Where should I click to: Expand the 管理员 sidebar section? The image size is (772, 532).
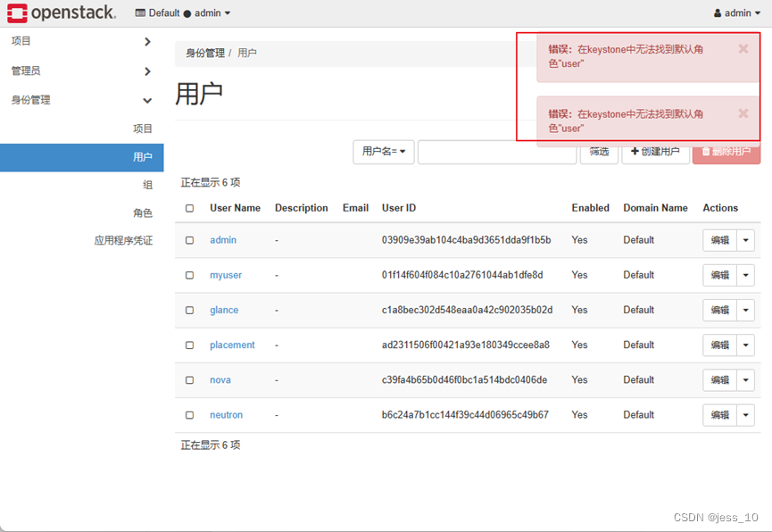tap(82, 71)
